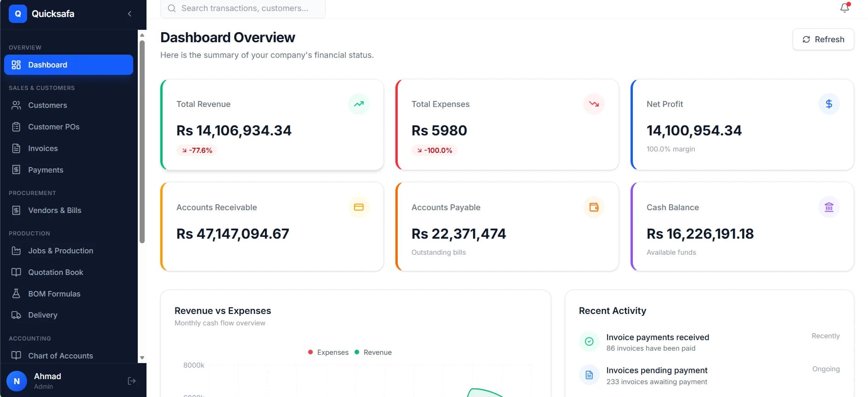Image resolution: width=868 pixels, height=397 pixels.
Task: Open Customer POs section
Action: [x=68, y=127]
